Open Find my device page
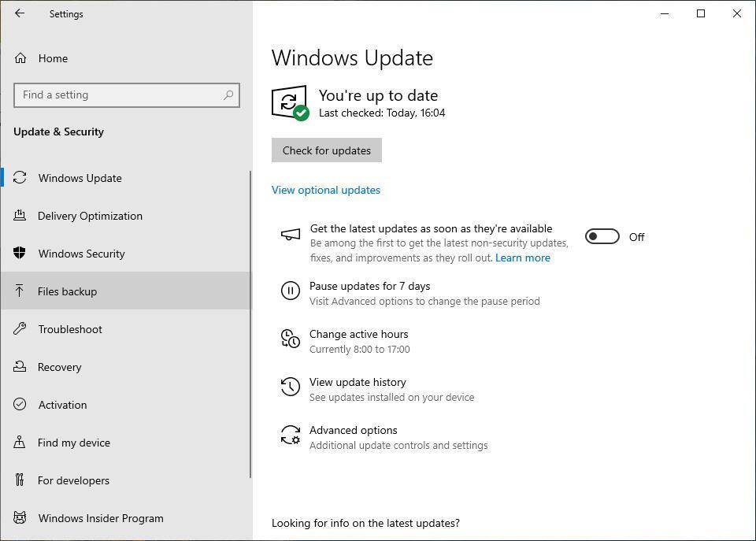 pos(125,443)
